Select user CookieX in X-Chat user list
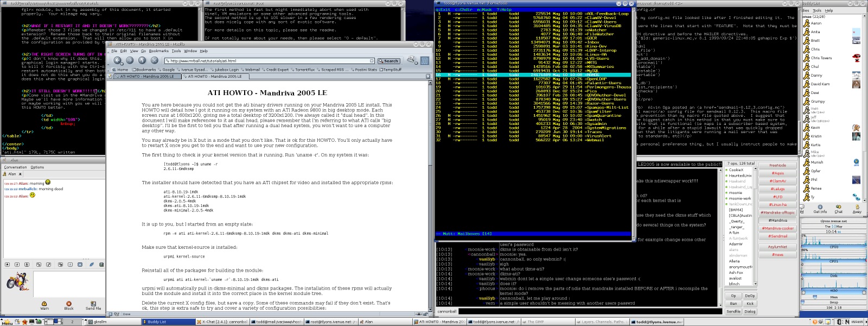 coord(739,170)
